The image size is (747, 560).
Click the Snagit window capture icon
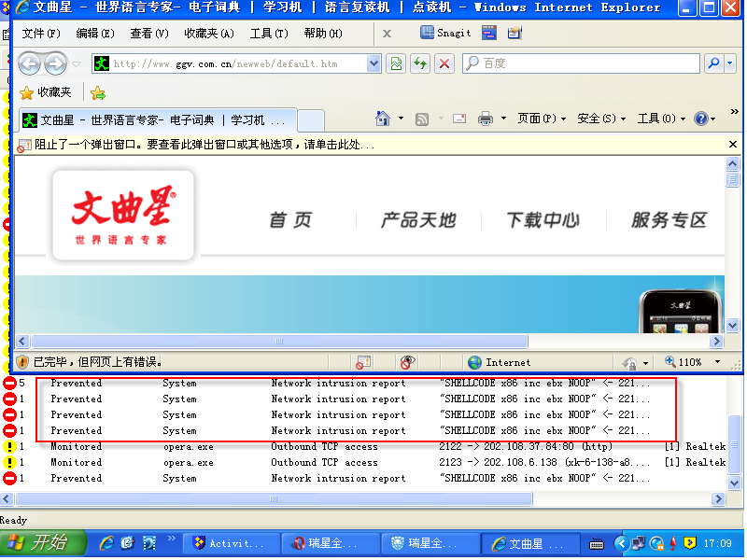(488, 33)
